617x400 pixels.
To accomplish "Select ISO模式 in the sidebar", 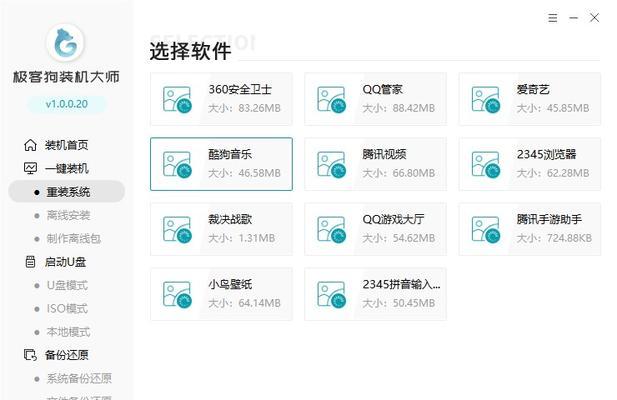I will coord(67,308).
